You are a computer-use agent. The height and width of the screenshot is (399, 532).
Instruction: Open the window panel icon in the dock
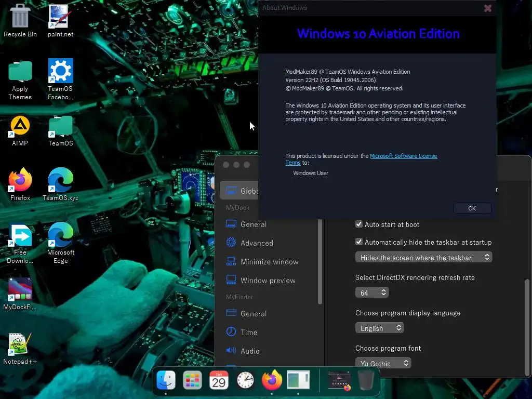coord(298,380)
